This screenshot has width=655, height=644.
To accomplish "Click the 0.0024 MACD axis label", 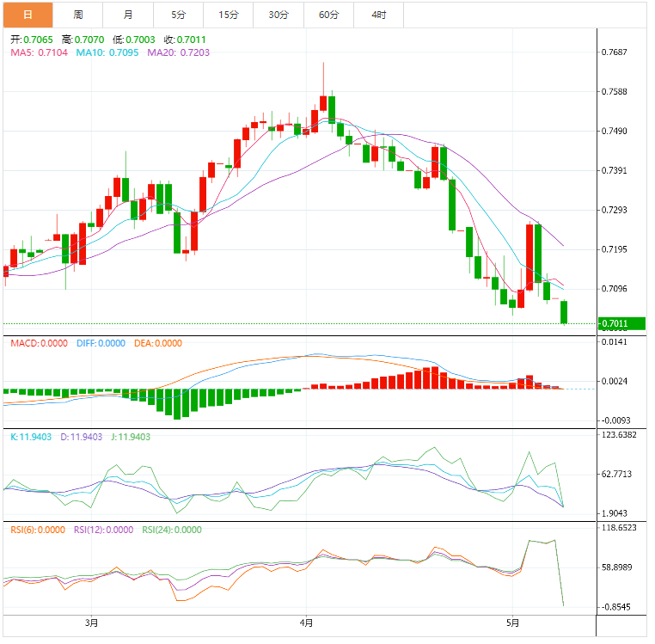I will (x=614, y=381).
